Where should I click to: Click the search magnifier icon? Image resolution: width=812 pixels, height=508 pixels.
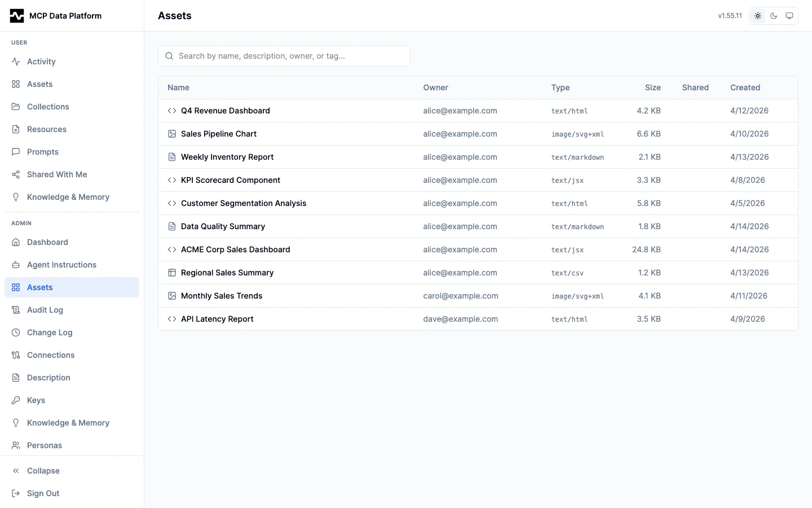169,56
